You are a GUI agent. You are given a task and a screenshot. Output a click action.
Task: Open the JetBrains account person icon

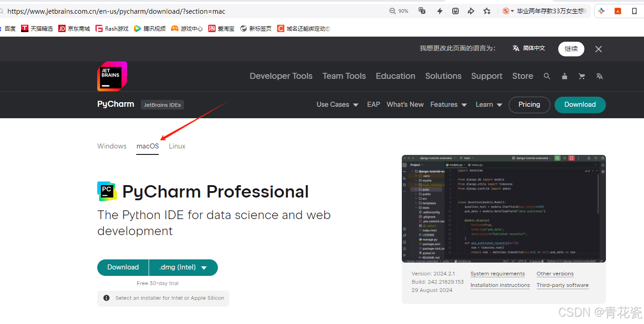point(564,76)
